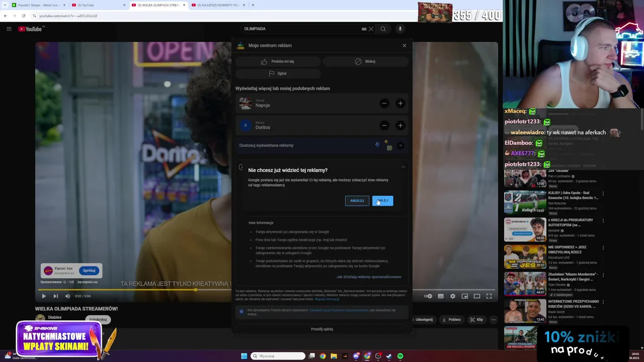
Task: Download the video with Pobierz
Action: tap(451, 320)
